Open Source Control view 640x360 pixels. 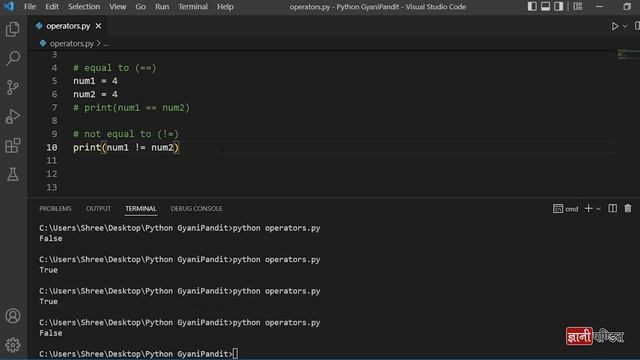pos(13,87)
